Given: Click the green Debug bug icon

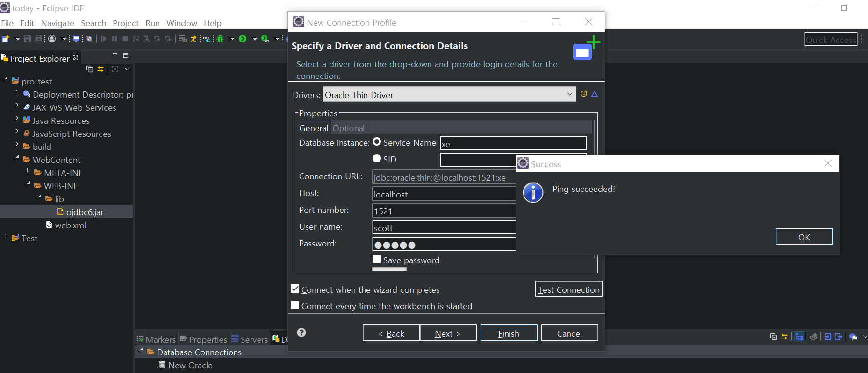Looking at the screenshot, I should point(220,39).
